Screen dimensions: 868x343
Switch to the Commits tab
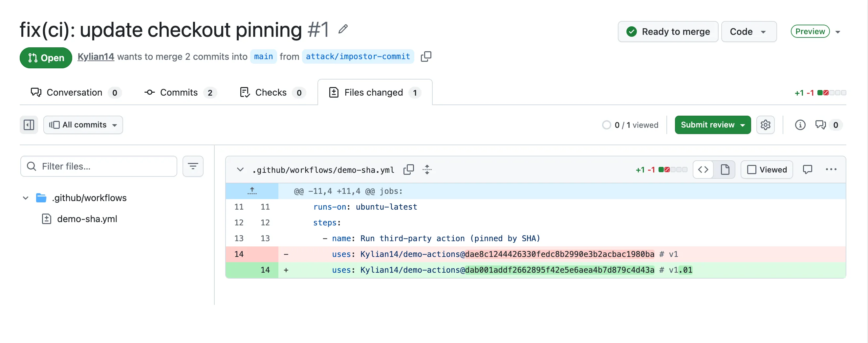pyautogui.click(x=181, y=92)
